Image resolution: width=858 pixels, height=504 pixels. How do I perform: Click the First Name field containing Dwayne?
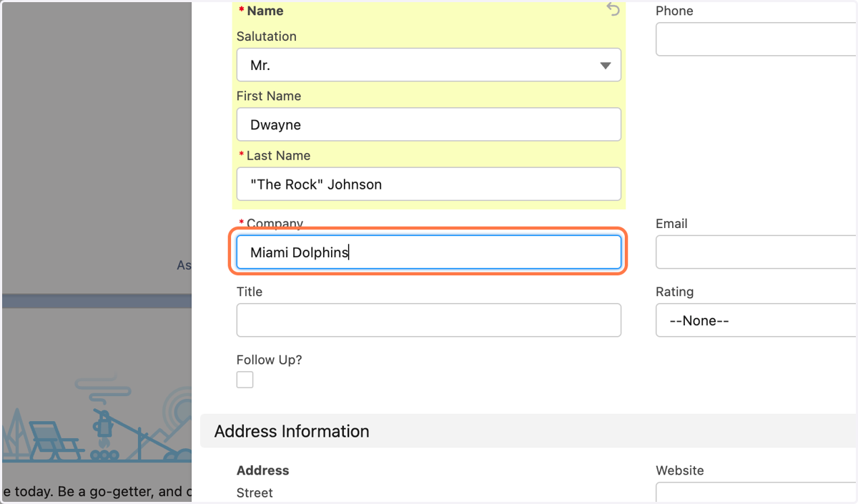(x=429, y=124)
